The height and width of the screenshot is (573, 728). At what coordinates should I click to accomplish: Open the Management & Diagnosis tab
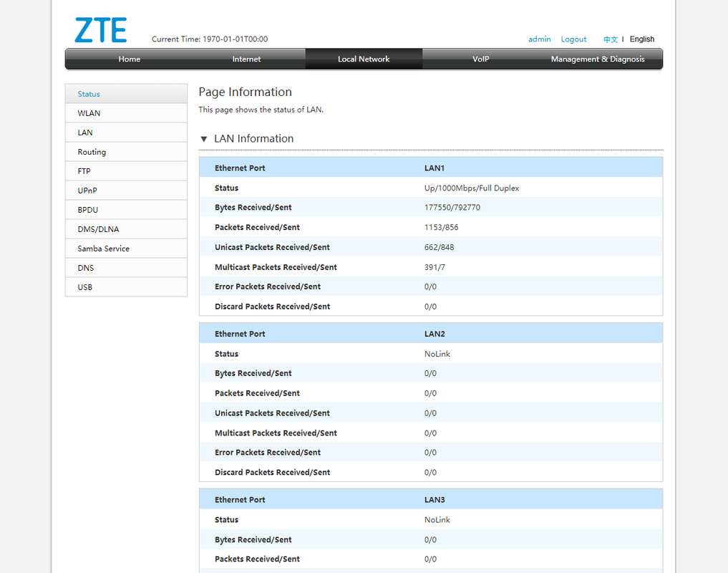coord(598,59)
